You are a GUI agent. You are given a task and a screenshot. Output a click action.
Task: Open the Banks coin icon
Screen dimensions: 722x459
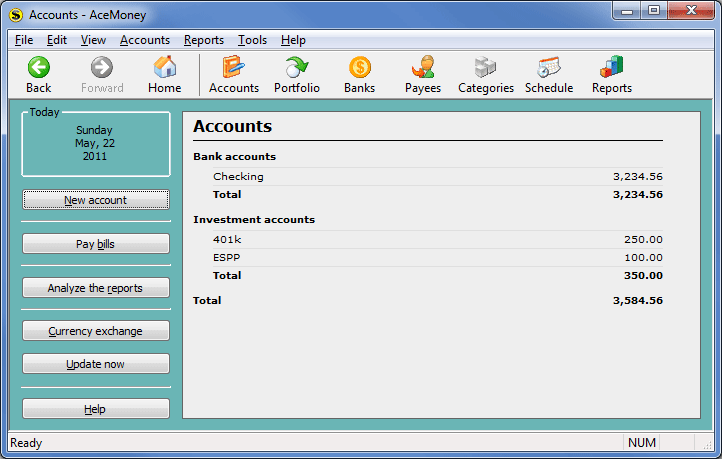click(x=360, y=68)
